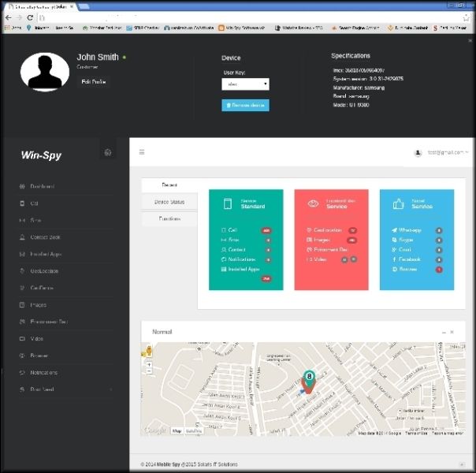Minimize the Normal map panel

coord(444,333)
